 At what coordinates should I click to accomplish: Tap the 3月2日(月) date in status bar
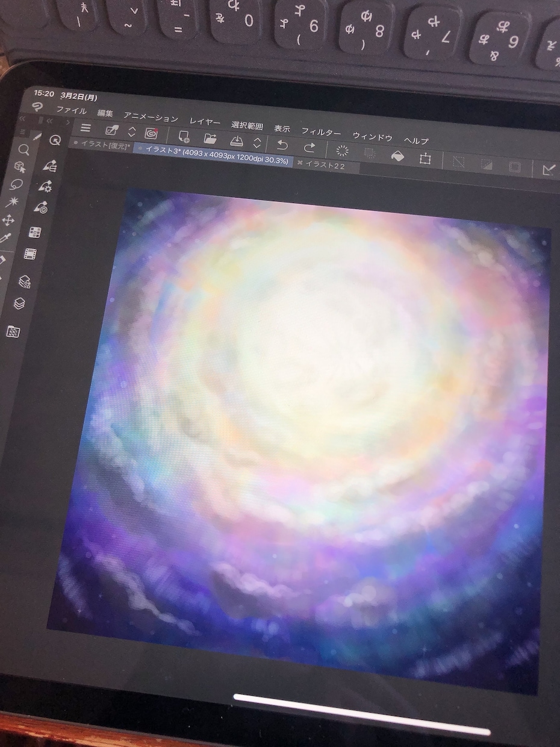tap(80, 96)
